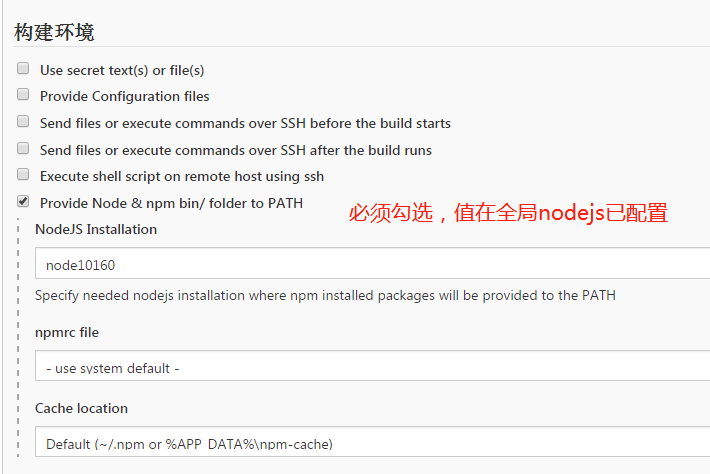
Task: Click the "NodeJS Installation" field label
Action: pyautogui.click(x=96, y=229)
